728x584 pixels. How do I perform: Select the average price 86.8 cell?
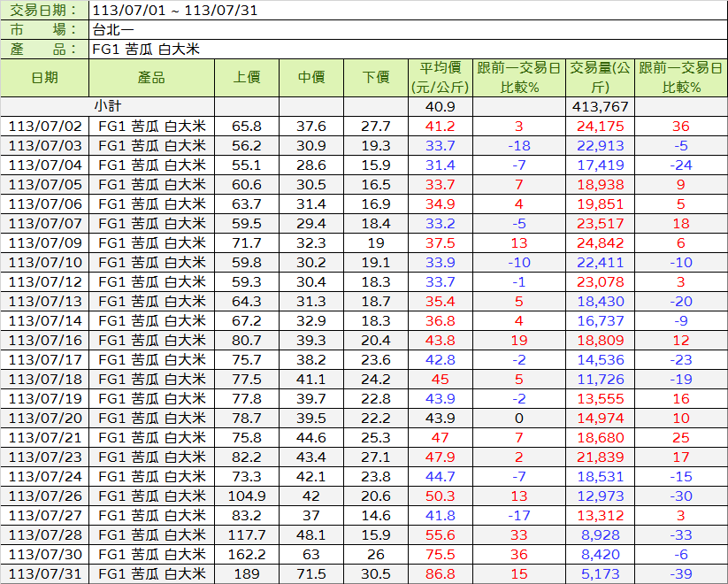click(x=440, y=574)
